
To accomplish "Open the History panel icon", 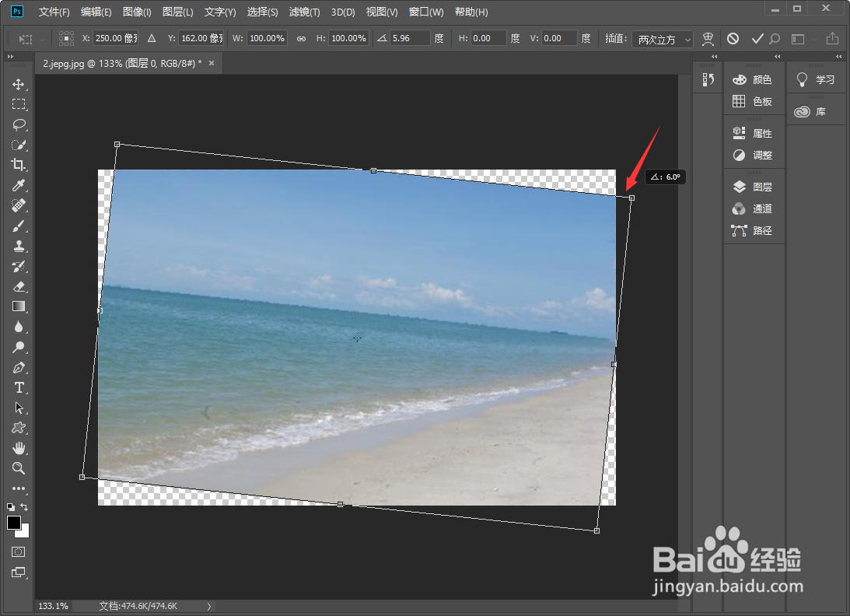I will pyautogui.click(x=708, y=79).
